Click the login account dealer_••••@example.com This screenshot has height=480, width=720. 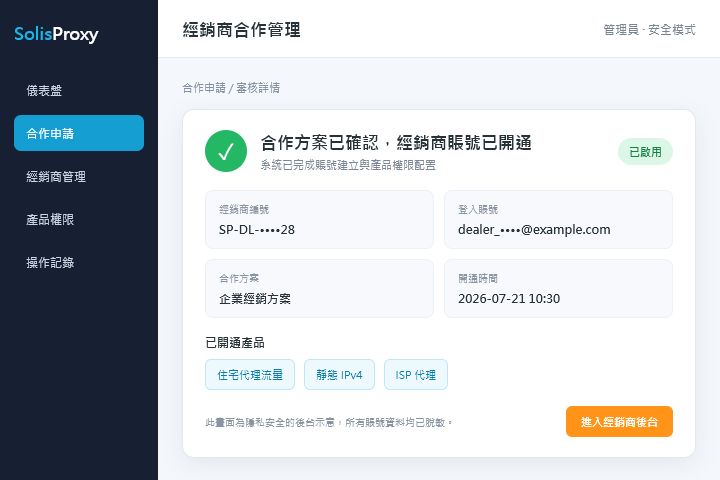(534, 230)
